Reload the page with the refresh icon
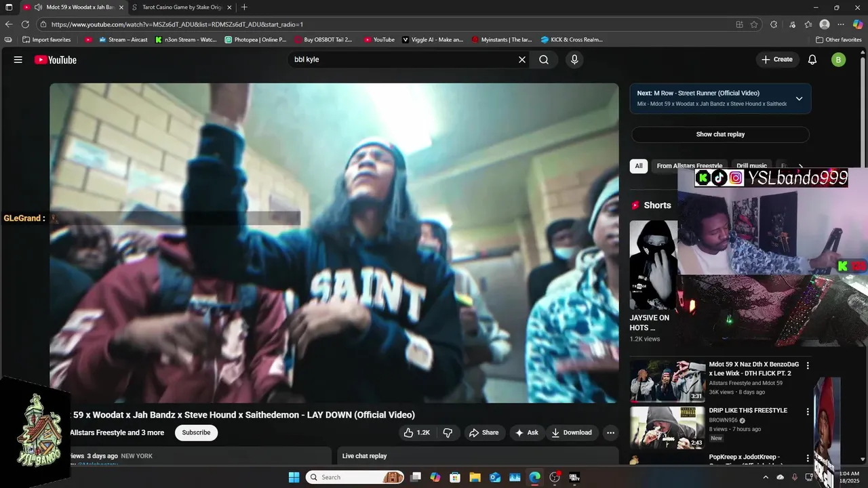 (26, 24)
